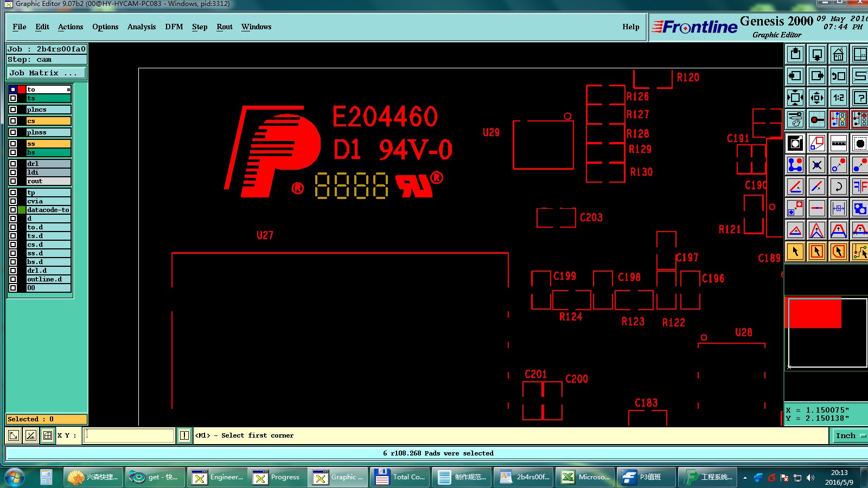Select the plnss layer name
Screen dimensions: 868x488
point(48,132)
